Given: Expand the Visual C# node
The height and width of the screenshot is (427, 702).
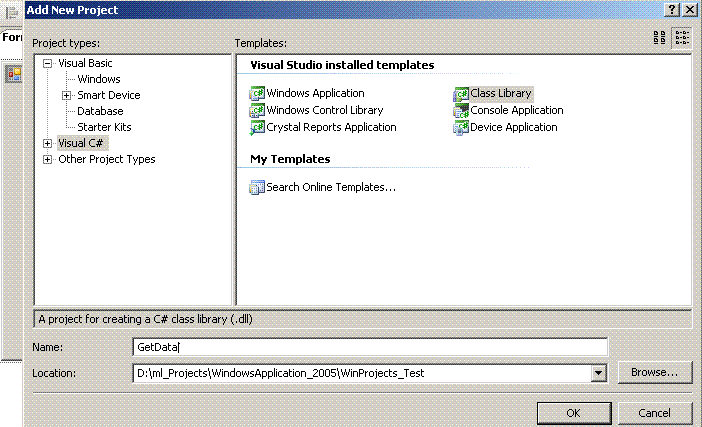Looking at the screenshot, I should pos(47,144).
